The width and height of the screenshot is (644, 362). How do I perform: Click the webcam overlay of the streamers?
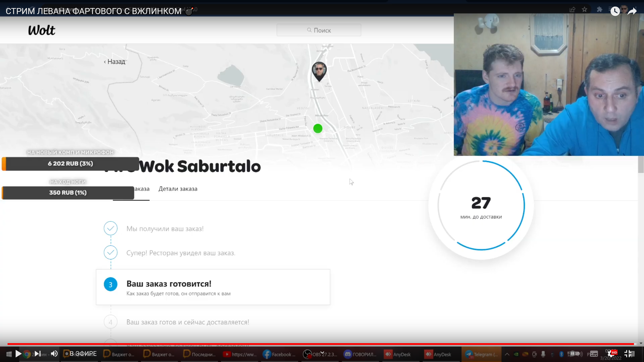549,85
